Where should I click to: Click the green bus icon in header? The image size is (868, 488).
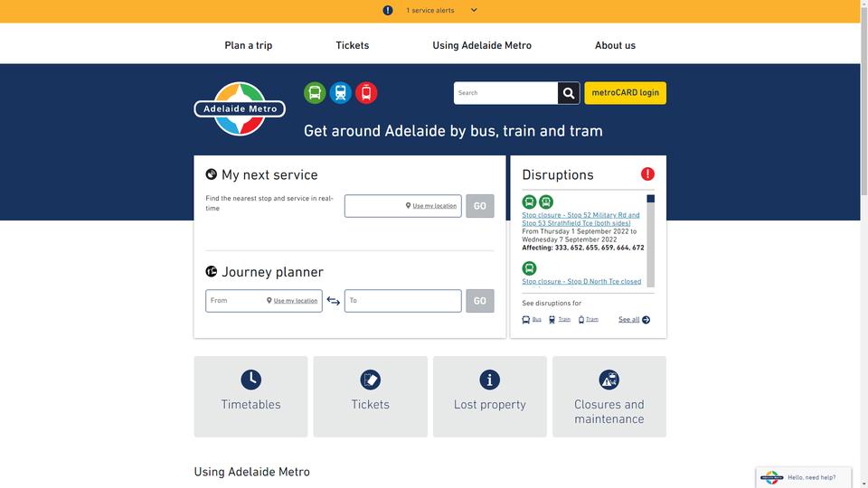point(315,92)
